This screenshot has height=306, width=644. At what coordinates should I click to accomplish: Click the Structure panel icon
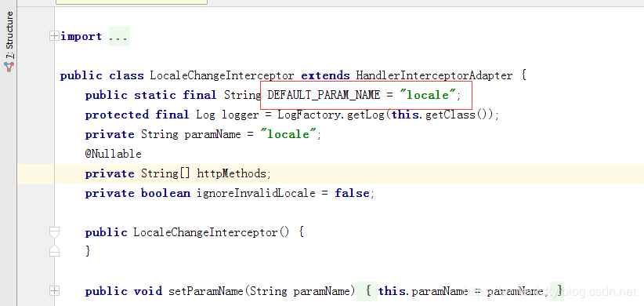[x=9, y=67]
